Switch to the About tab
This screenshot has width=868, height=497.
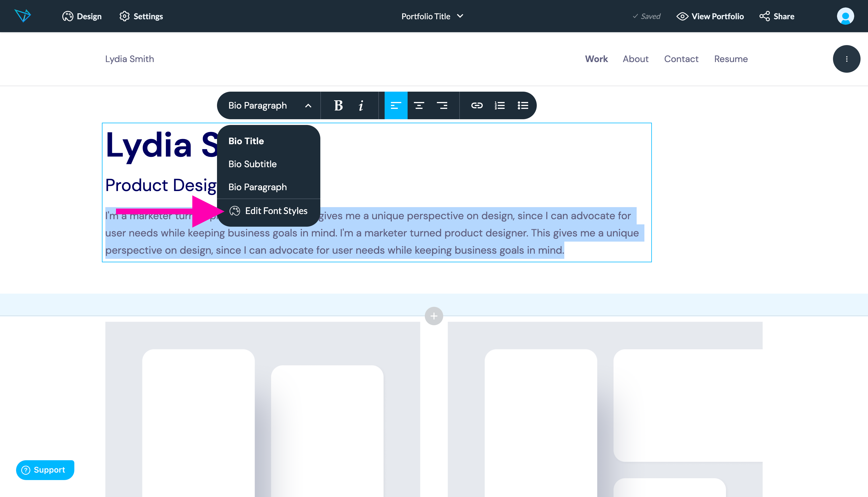[x=635, y=59]
